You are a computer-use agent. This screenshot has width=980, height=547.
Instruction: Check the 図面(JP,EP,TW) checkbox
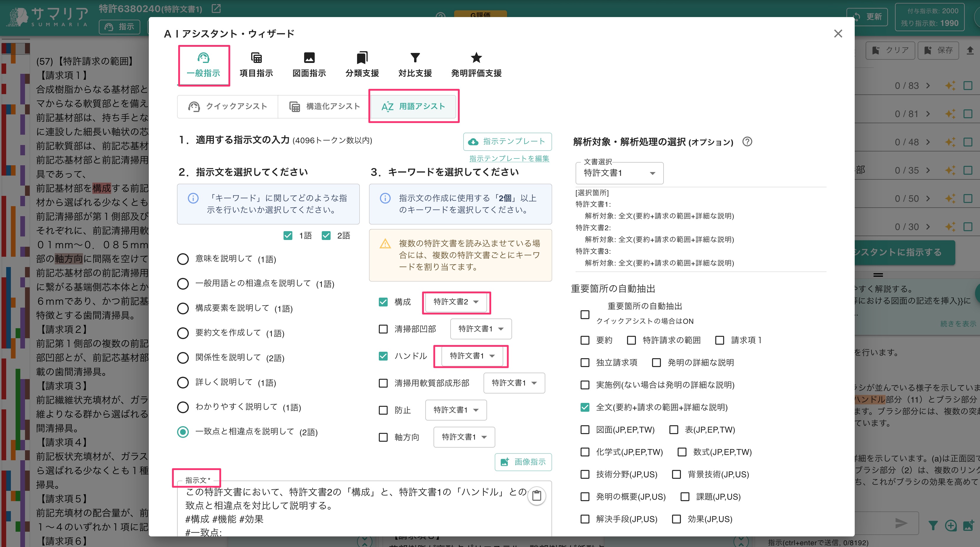[x=585, y=430]
